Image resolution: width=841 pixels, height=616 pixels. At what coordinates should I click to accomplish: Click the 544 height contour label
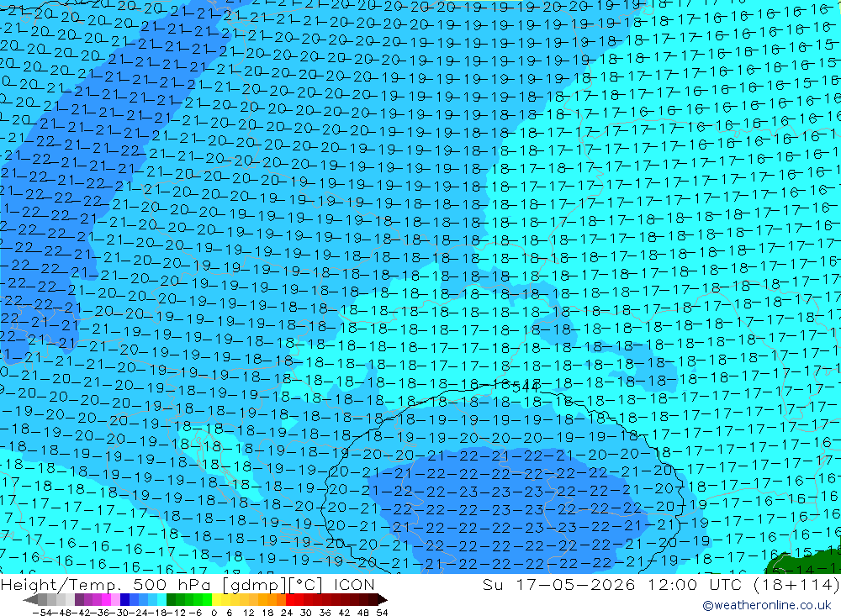(x=526, y=387)
